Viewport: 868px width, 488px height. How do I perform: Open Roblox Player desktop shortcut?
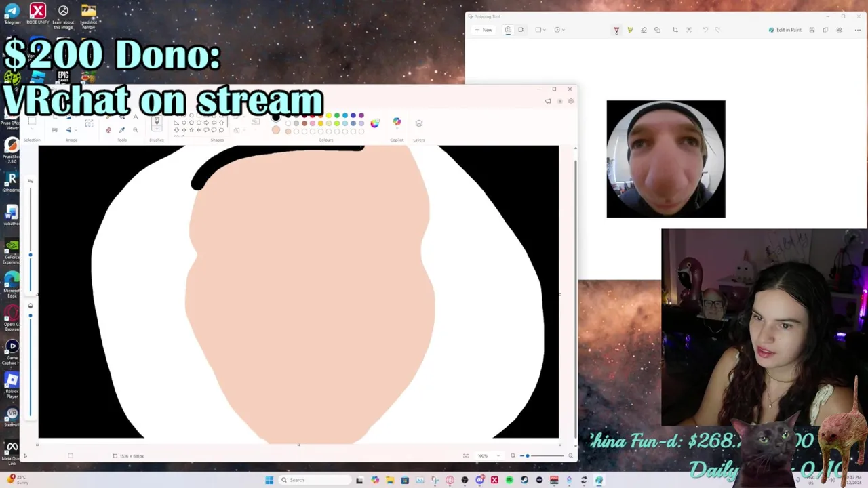click(12, 385)
